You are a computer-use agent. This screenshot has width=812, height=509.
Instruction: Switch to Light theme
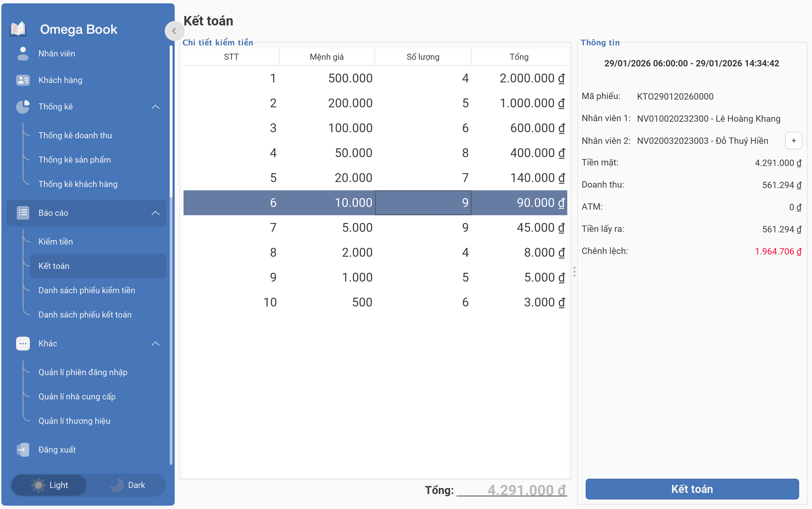[x=49, y=485]
